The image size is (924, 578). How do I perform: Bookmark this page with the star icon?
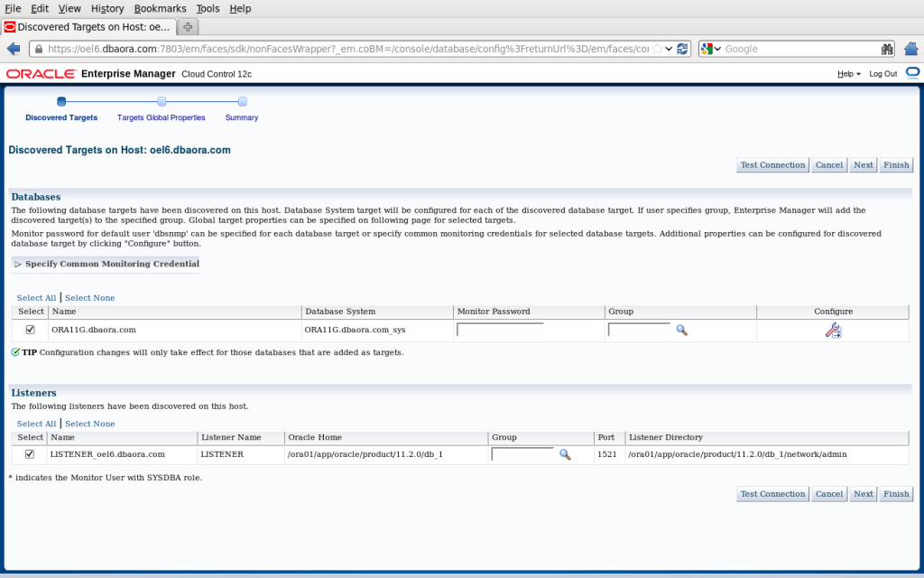tap(657, 49)
